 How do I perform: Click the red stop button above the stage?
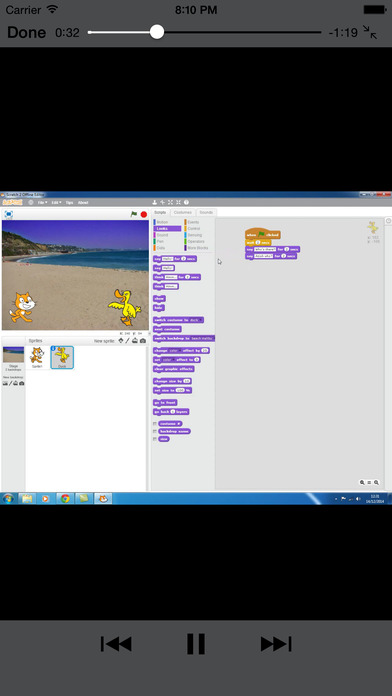[x=144, y=214]
